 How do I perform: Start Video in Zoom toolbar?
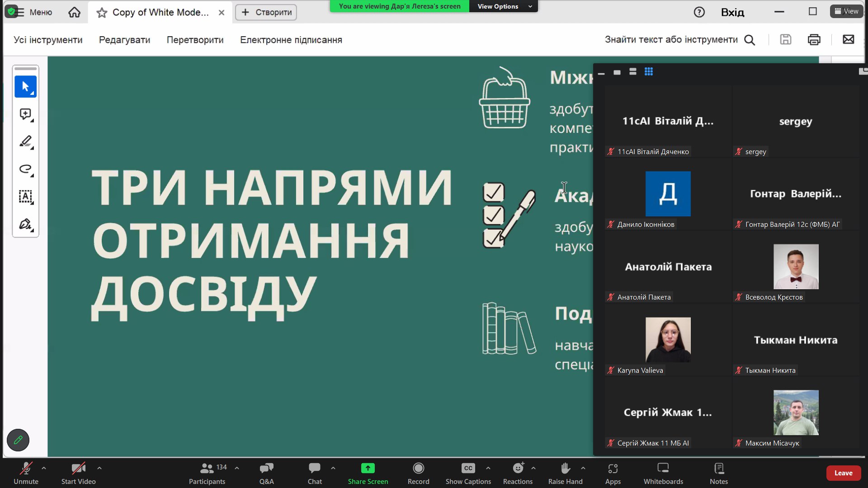point(78,473)
